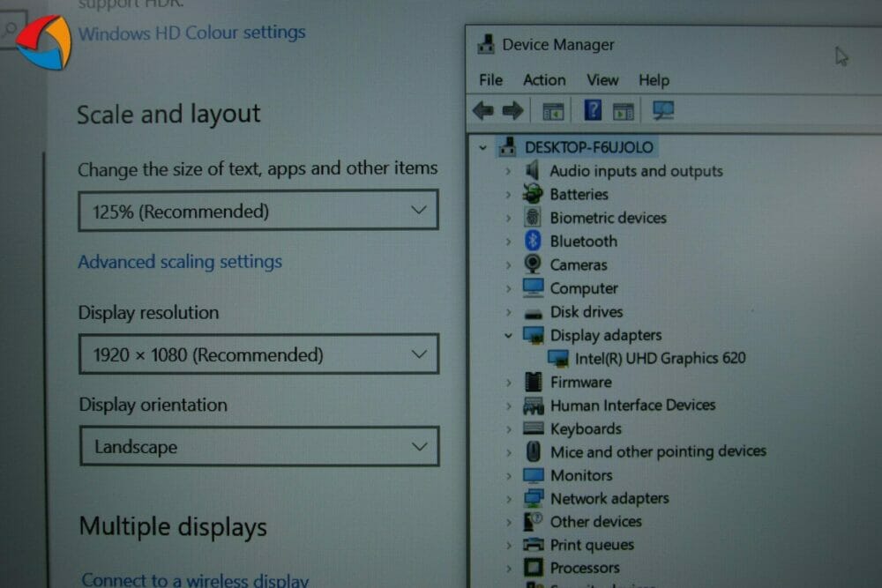Expand the Processors node arrow
The height and width of the screenshot is (588, 882).
coord(509,569)
